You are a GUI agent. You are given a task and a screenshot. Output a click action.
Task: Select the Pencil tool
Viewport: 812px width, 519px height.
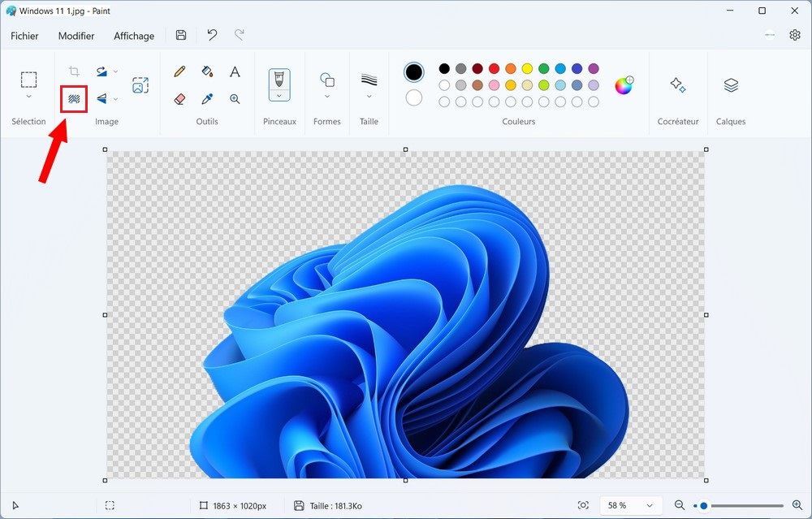point(180,71)
